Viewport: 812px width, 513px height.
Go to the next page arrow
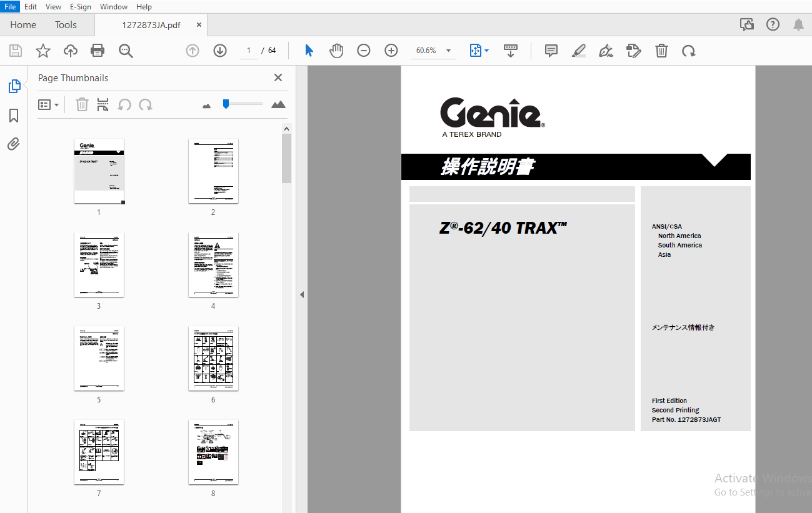click(220, 51)
